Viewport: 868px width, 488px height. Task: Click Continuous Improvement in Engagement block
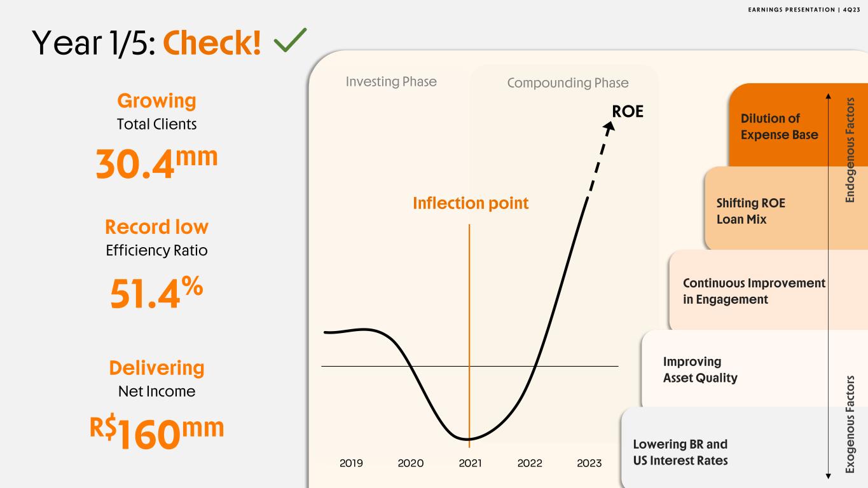[754, 291]
